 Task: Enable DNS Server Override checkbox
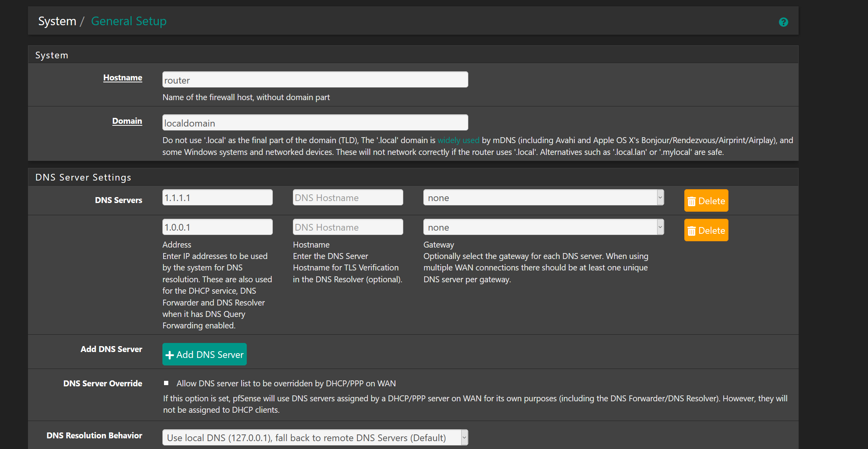(x=166, y=383)
